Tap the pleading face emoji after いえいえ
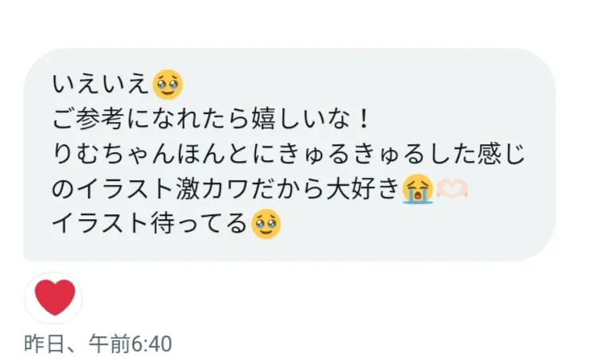The height and width of the screenshot is (364, 592). click(x=167, y=84)
